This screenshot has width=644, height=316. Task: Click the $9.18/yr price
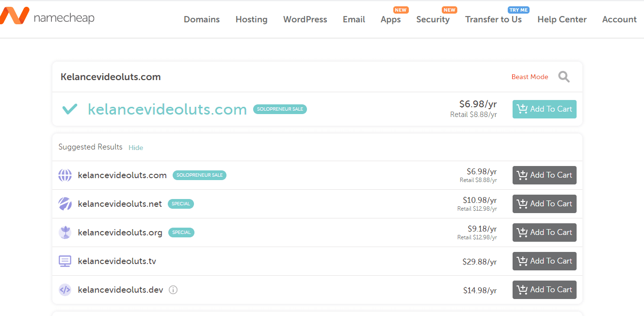pos(482,229)
